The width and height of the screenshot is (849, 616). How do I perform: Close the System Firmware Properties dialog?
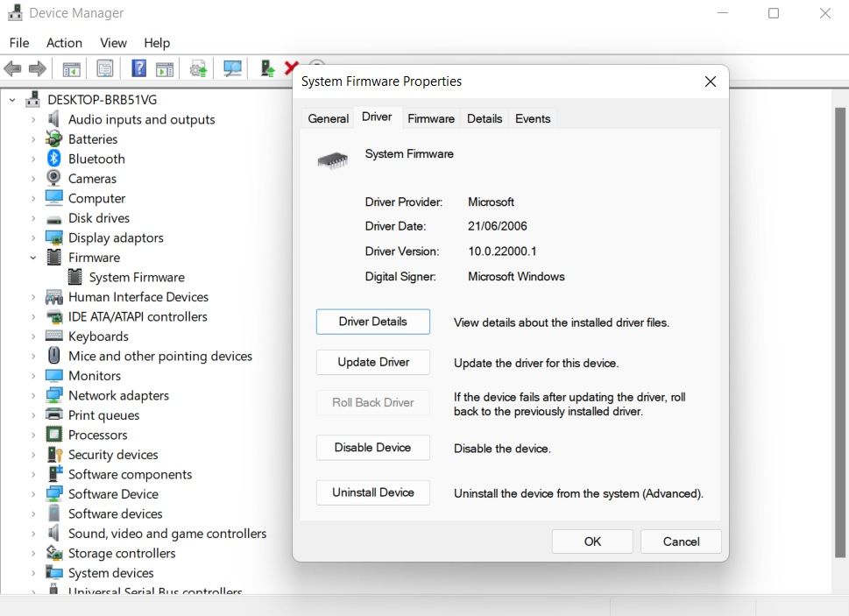coord(710,81)
